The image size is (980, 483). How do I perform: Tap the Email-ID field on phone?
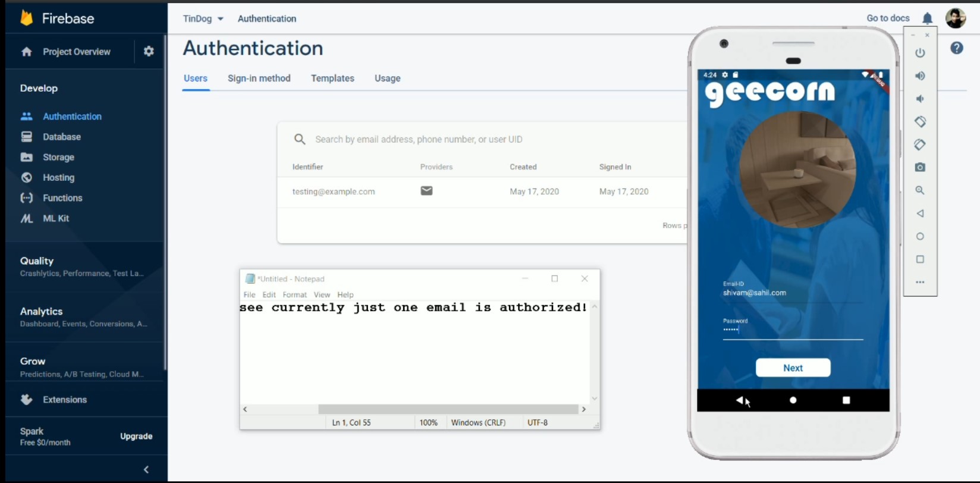(x=793, y=293)
